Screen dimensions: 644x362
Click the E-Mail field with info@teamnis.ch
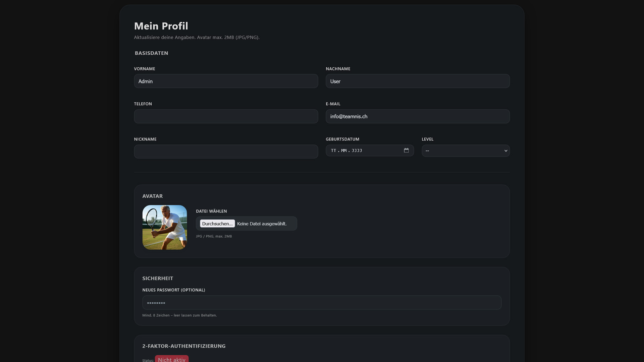(x=418, y=116)
